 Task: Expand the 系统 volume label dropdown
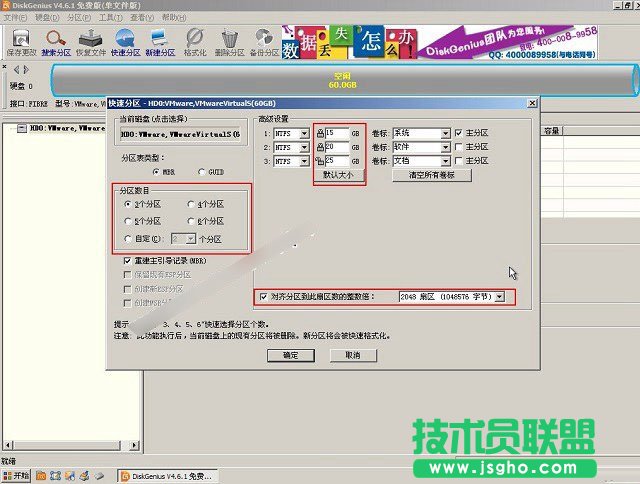445,133
